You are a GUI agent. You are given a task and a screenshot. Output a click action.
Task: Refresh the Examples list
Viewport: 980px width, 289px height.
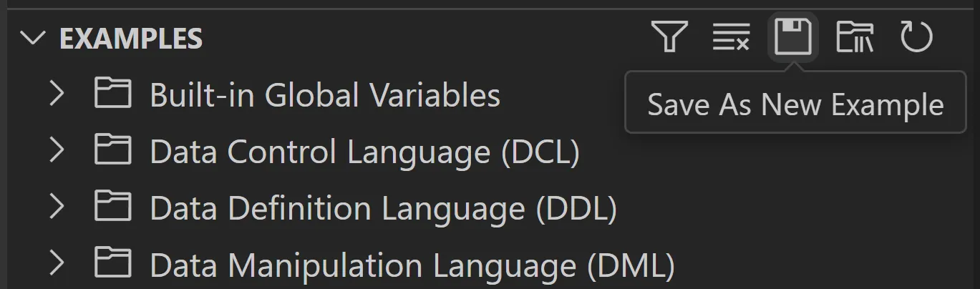coord(916,37)
